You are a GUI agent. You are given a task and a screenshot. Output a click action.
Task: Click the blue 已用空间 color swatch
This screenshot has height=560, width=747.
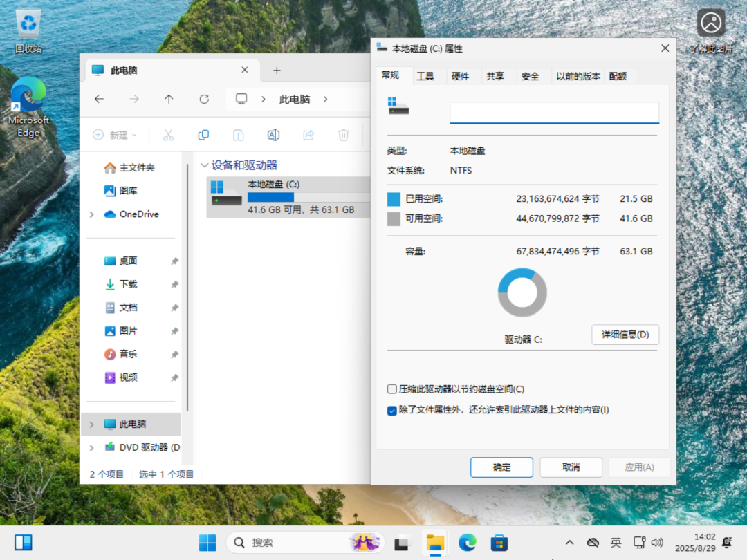[x=394, y=199]
